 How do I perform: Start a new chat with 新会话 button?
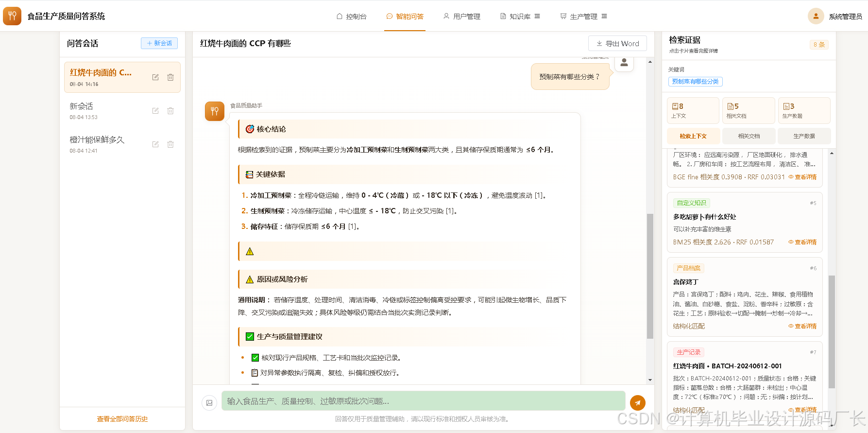tap(159, 43)
